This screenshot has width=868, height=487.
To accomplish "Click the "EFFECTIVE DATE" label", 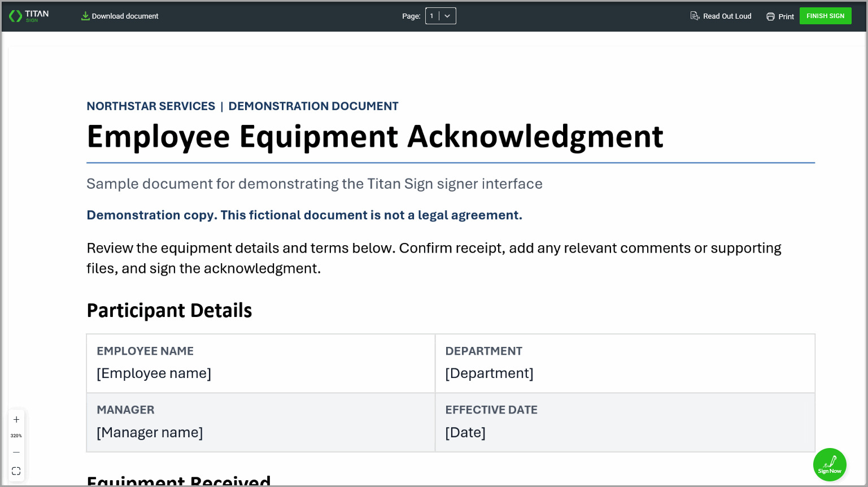I will click(x=491, y=410).
